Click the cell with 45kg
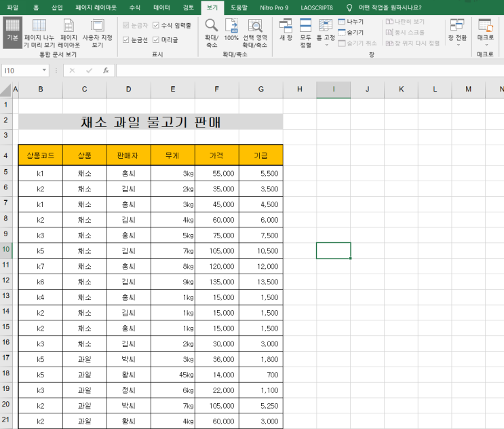 pyautogui.click(x=172, y=375)
